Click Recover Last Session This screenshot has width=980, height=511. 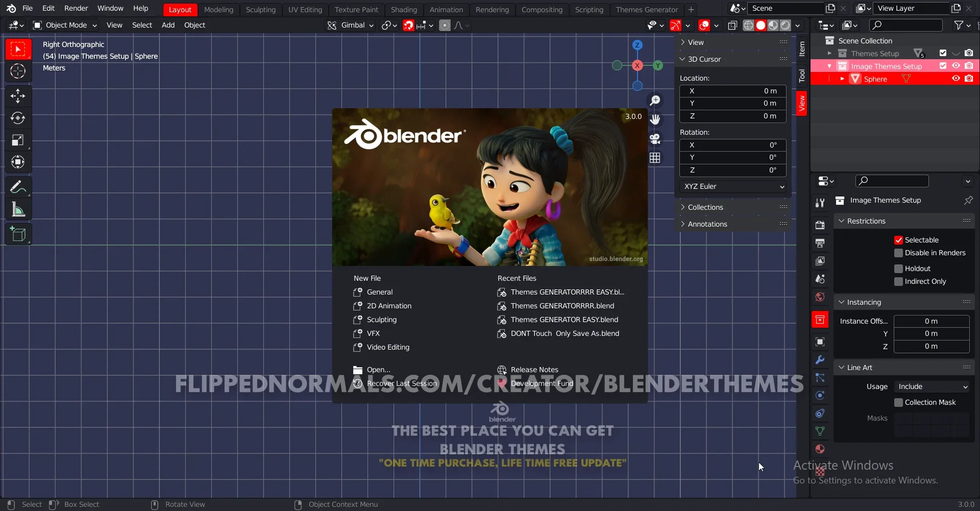402,383
